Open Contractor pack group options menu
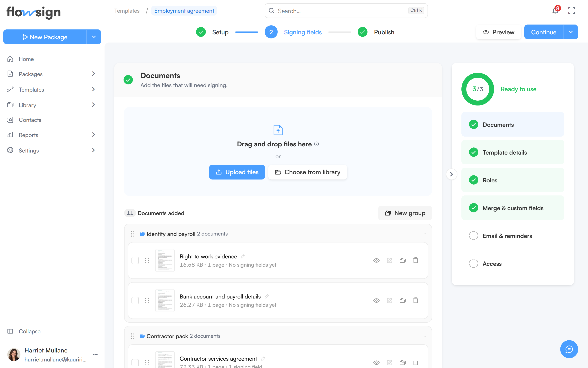The image size is (588, 368). click(x=424, y=336)
